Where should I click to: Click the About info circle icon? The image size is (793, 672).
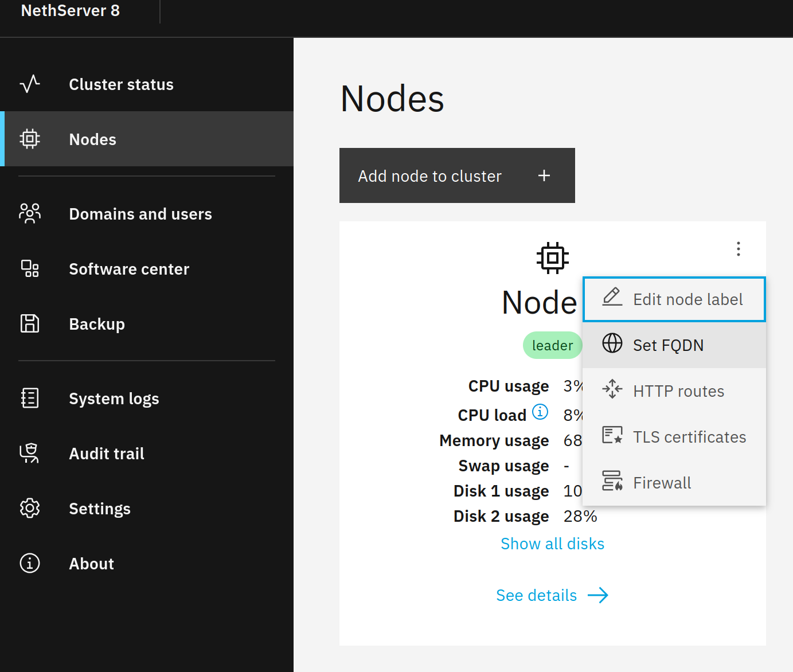click(30, 563)
